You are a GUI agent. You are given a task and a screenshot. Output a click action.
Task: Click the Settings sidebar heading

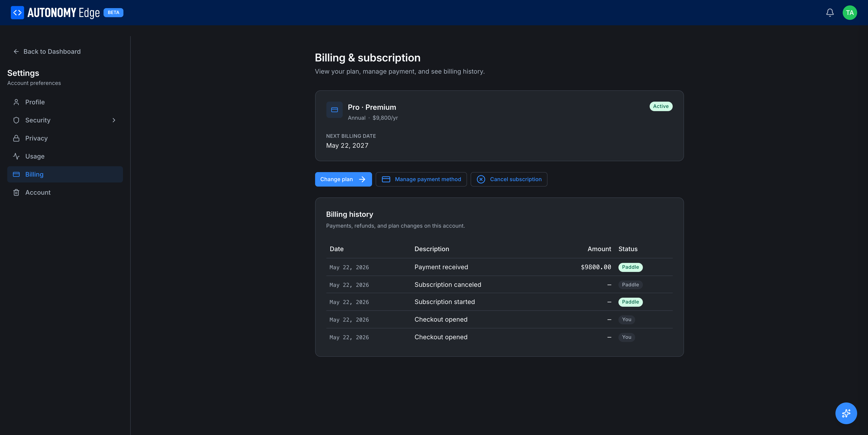(23, 73)
